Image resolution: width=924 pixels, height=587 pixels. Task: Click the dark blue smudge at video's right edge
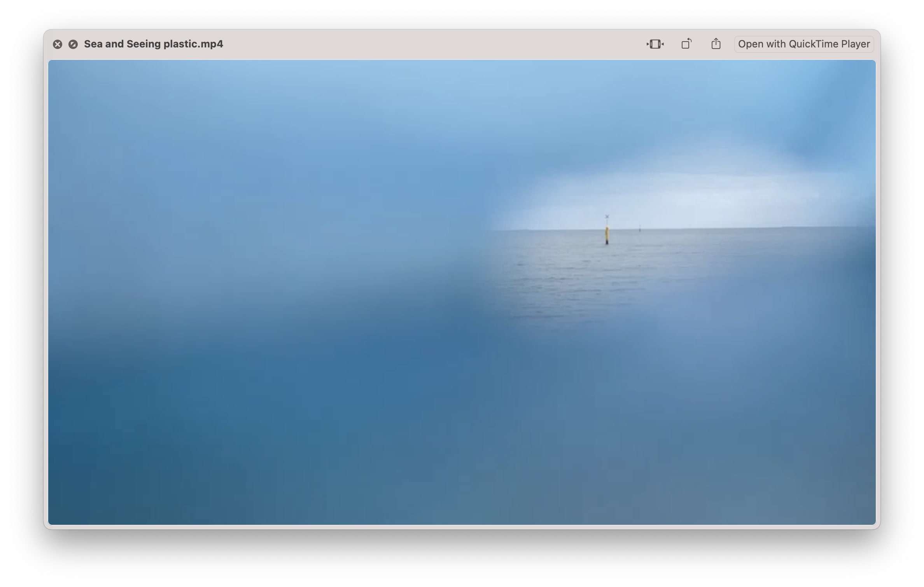(867, 264)
